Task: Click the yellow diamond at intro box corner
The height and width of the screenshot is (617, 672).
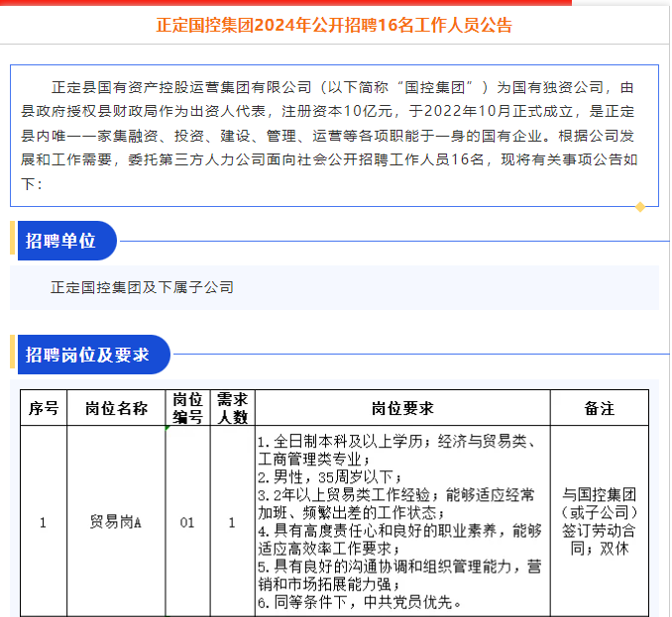Action: pyautogui.click(x=640, y=207)
